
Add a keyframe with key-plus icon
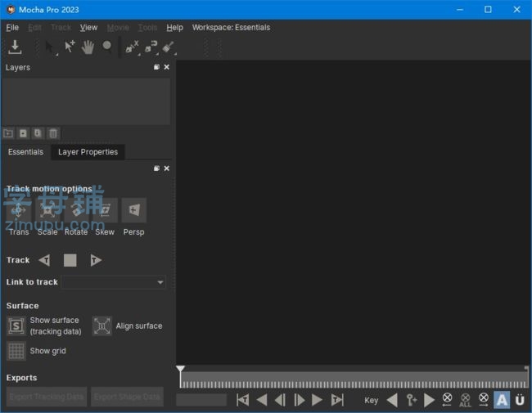(x=412, y=401)
